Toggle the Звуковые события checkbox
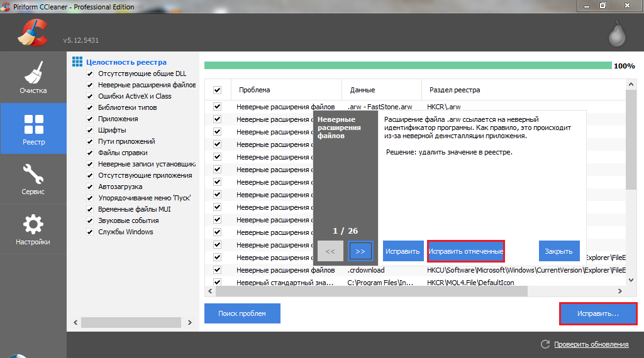644x358 pixels. tap(90, 220)
